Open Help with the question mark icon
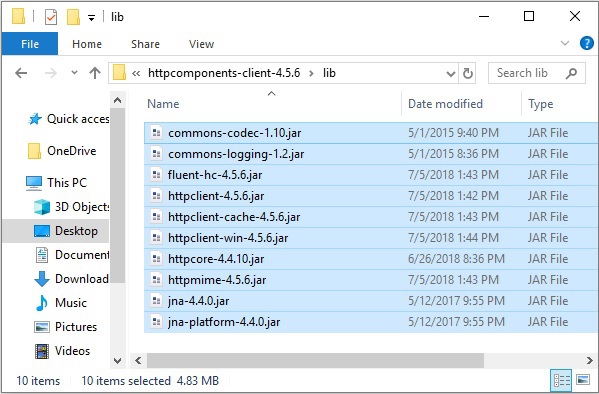The height and width of the screenshot is (394, 599). pyautogui.click(x=586, y=43)
